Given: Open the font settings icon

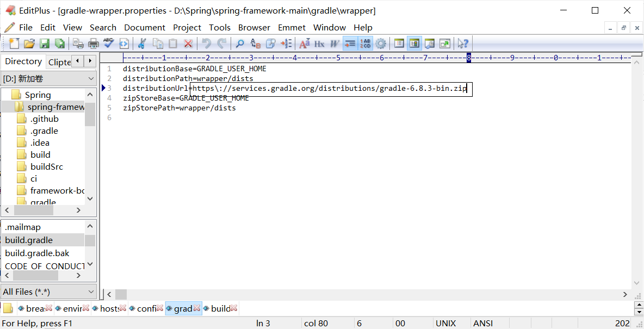Looking at the screenshot, I should coord(305,43).
